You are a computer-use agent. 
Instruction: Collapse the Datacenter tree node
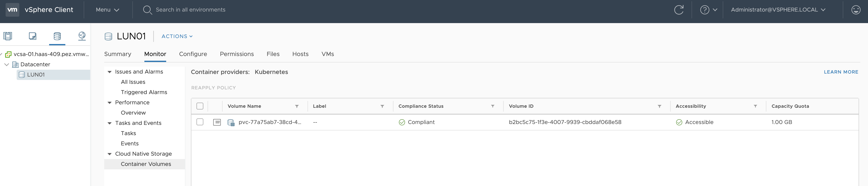[x=6, y=65]
